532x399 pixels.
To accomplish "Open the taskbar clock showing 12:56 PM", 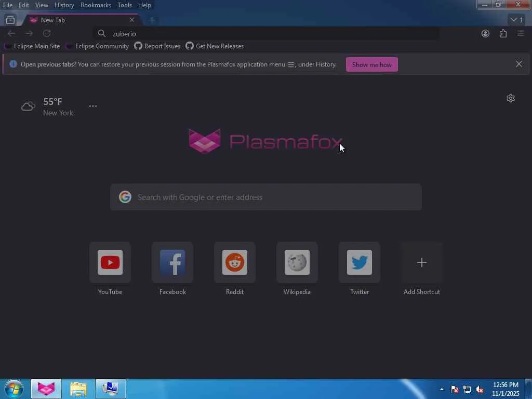I will (x=506, y=389).
